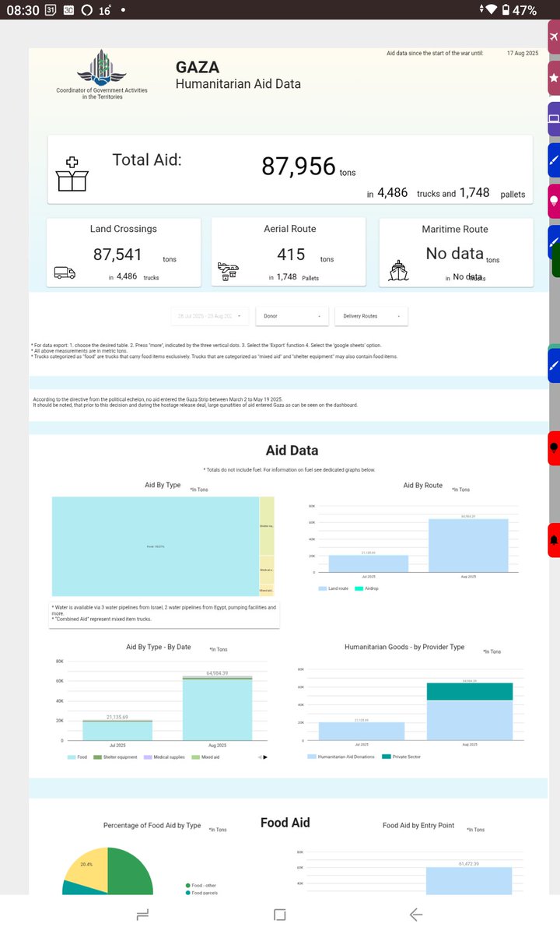The width and height of the screenshot is (560, 934).
Task: Toggle Mixed aid legend item
Action: [x=205, y=757]
